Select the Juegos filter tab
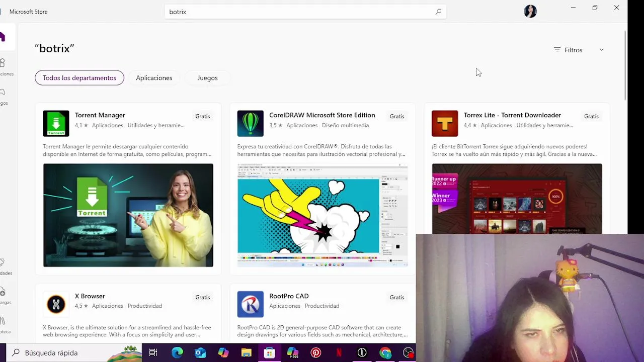 coord(207,78)
